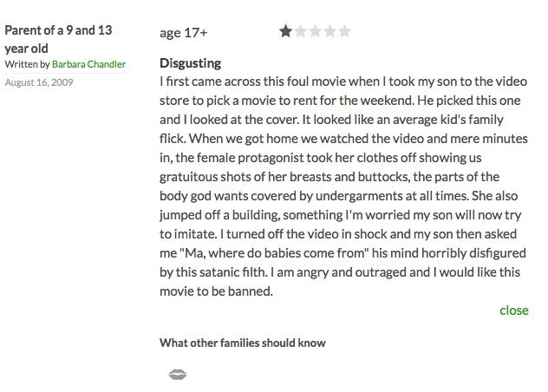Select the fifth star in the rating
The height and width of the screenshot is (392, 548).
344,31
